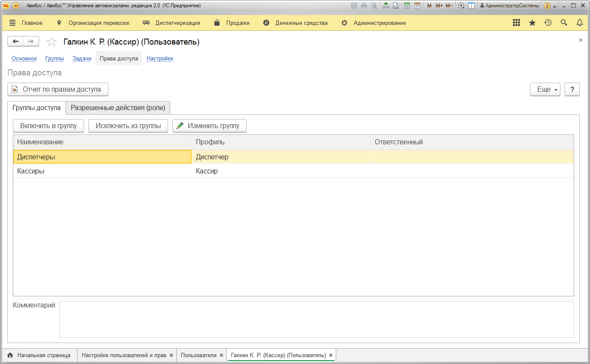
Task: Select the Кассиры row in the table
Action: (102, 171)
